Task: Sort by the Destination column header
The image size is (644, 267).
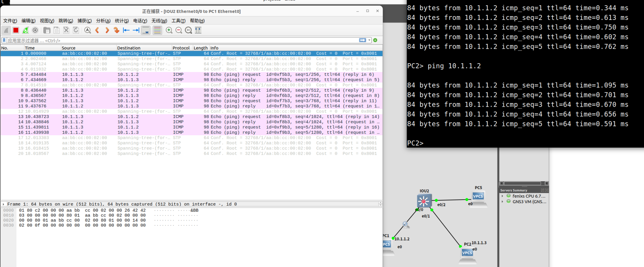Action: pos(144,48)
